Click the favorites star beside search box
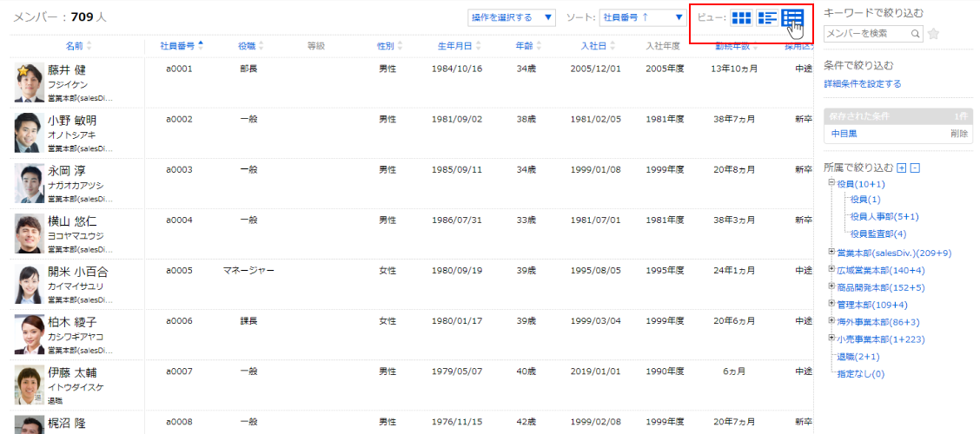The width and height of the screenshot is (980, 434). click(x=933, y=34)
